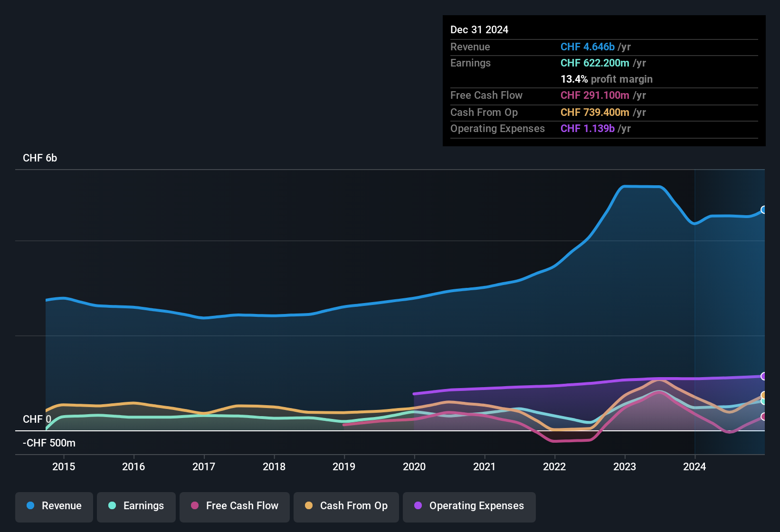This screenshot has height=532, width=780.
Task: Open the Dec 31 2024 tooltip header
Action: pos(479,29)
